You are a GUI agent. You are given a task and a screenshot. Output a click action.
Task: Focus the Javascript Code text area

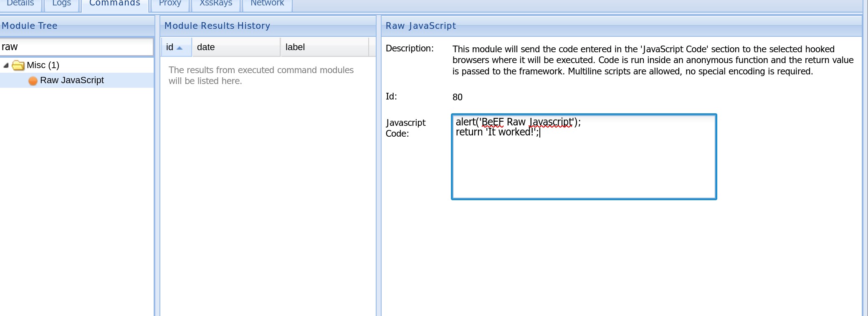click(x=584, y=167)
